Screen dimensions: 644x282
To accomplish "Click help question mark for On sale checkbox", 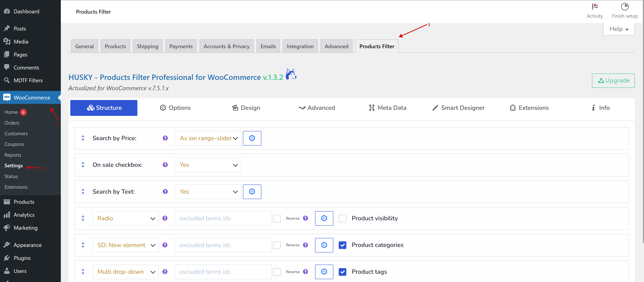I will [165, 165].
